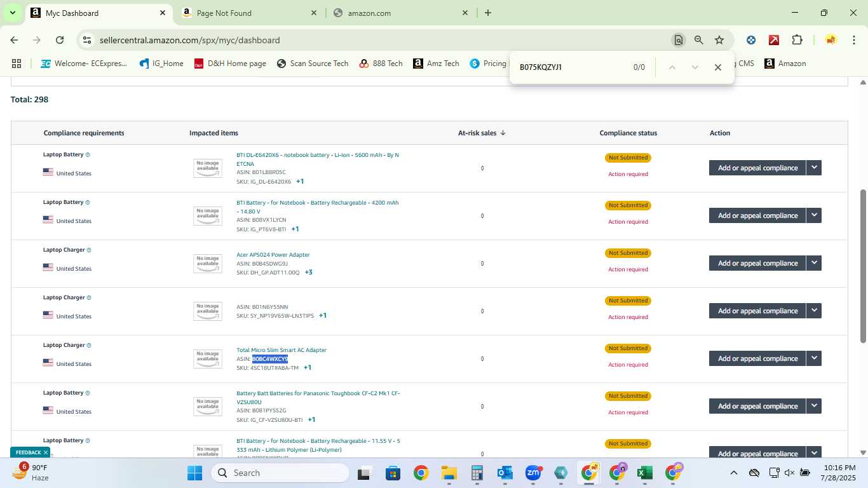Expand action dropdown for Total Micro Slim row
Screen dimensions: 868x488
[814, 358]
